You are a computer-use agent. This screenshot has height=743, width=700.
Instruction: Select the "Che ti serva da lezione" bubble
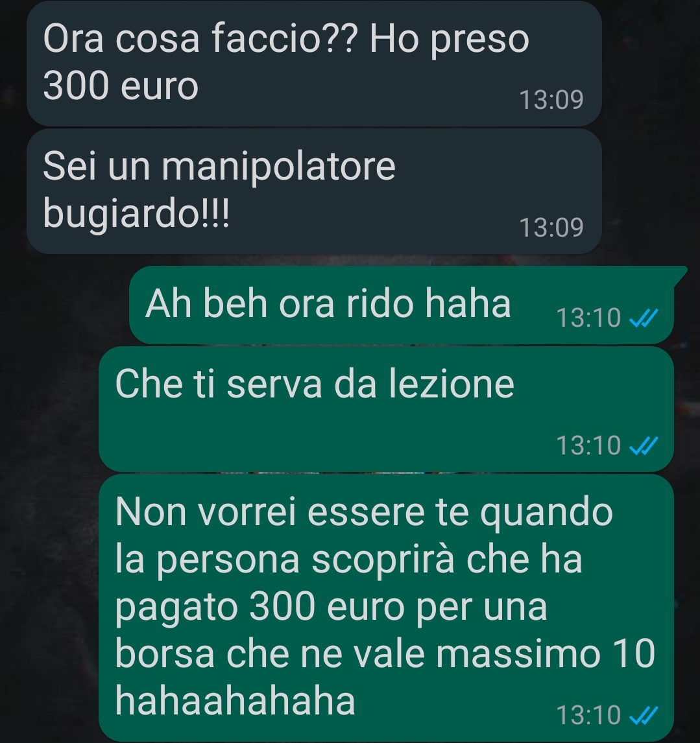click(x=386, y=409)
